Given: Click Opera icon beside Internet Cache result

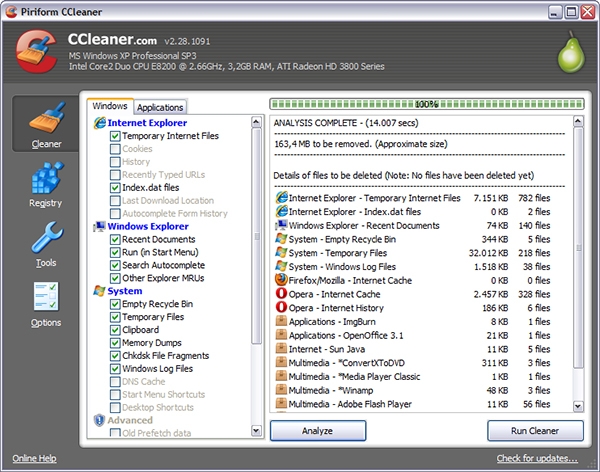Looking at the screenshot, I should tap(282, 294).
